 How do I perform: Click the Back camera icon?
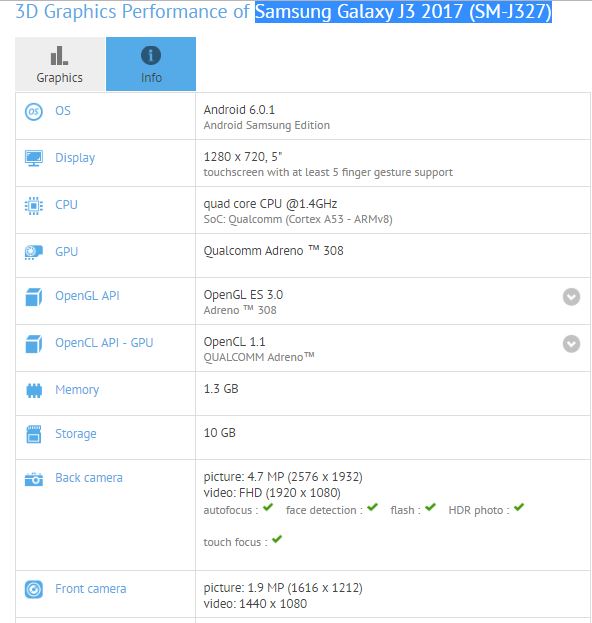[x=34, y=479]
